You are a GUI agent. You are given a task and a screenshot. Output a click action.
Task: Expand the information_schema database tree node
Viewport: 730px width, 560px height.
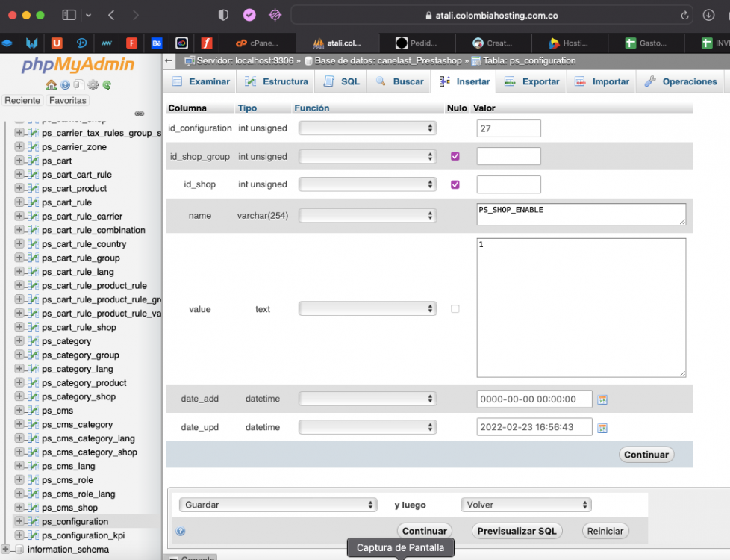click(x=7, y=550)
